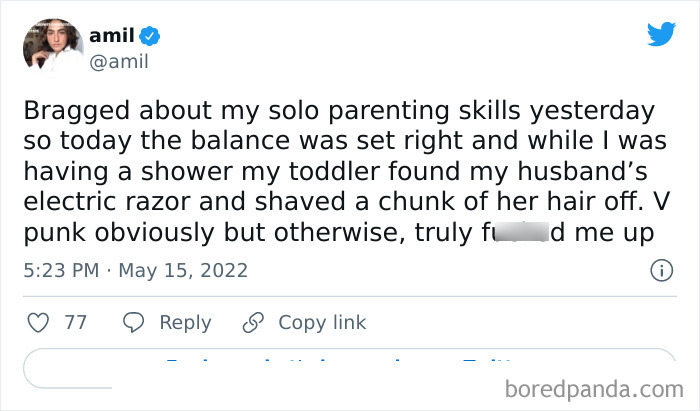This screenshot has width=700, height=411.
Task: Click the boredpanda.com watermark text
Action: [x=602, y=388]
